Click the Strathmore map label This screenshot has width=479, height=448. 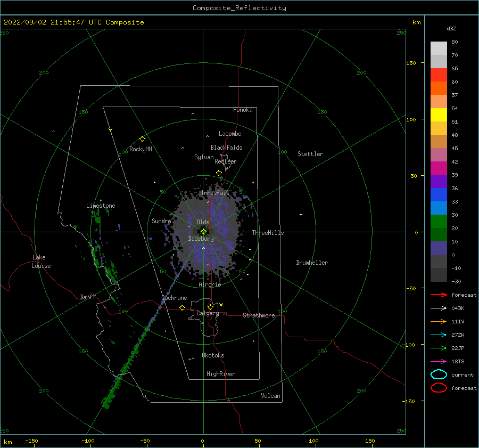coord(259,315)
